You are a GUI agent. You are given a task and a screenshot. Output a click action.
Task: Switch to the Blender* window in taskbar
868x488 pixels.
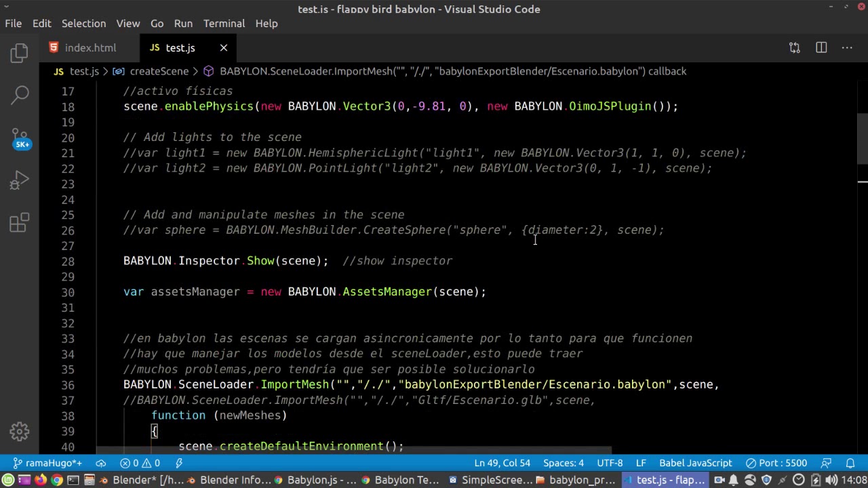pos(140,481)
